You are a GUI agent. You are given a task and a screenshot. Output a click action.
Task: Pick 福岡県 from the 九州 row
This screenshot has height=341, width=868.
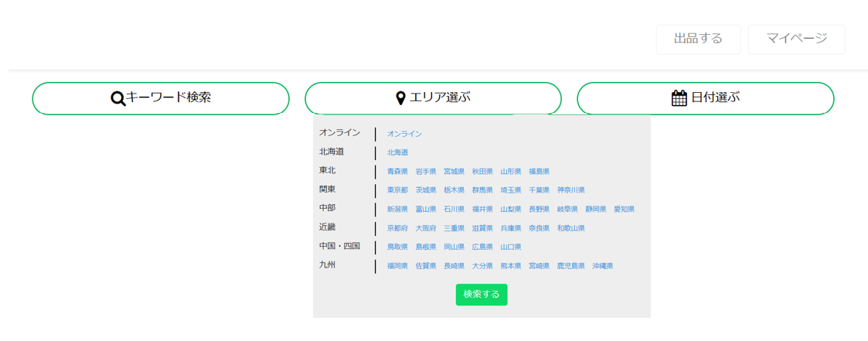tap(397, 266)
